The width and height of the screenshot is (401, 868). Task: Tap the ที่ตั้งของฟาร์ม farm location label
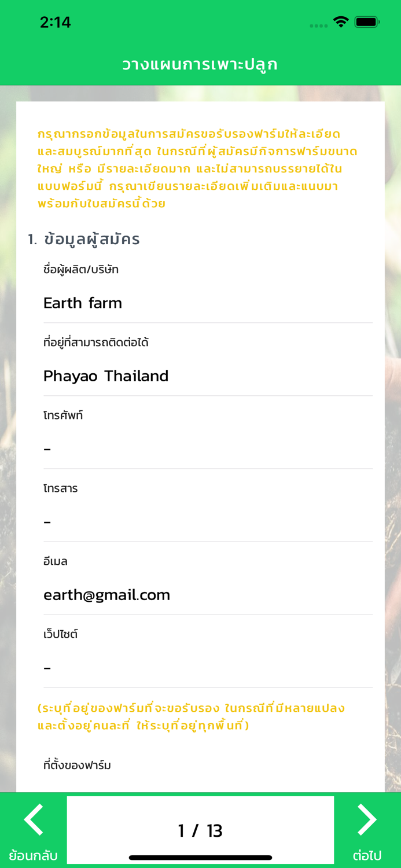78,765
